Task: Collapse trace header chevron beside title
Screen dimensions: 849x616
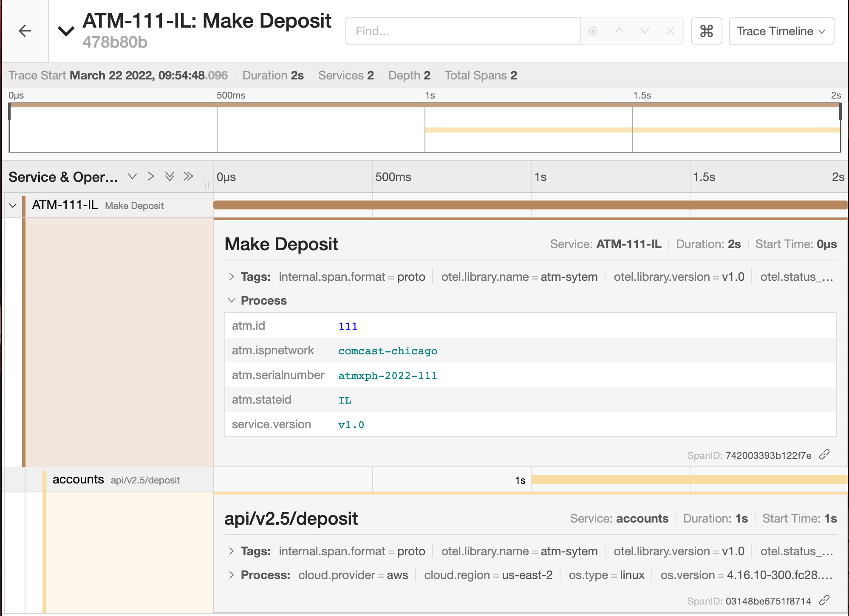Action: [x=66, y=31]
